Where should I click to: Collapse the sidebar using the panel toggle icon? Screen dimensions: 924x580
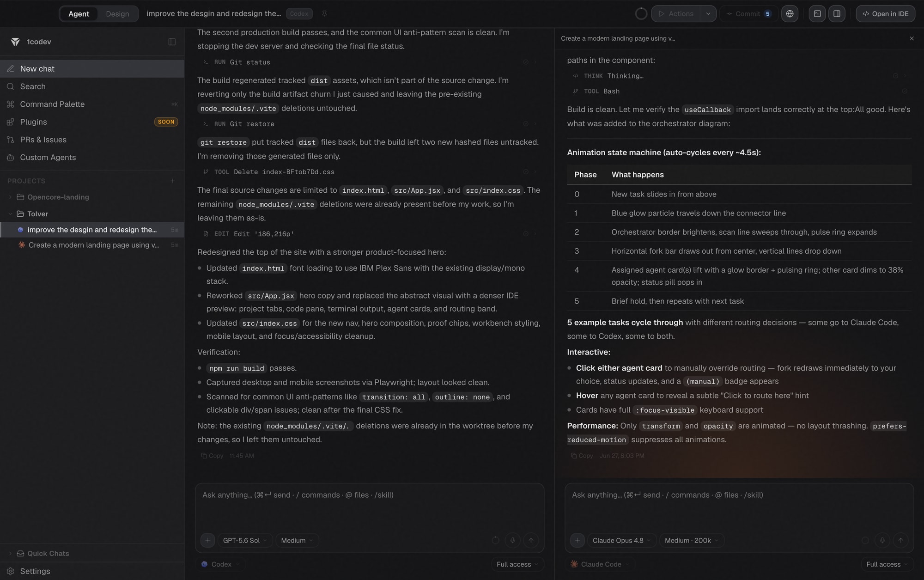pos(172,42)
